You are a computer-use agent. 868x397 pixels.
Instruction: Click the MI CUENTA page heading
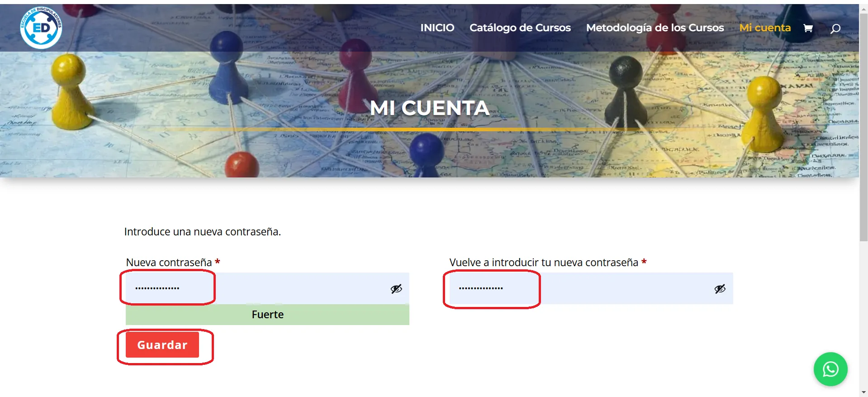tap(430, 108)
